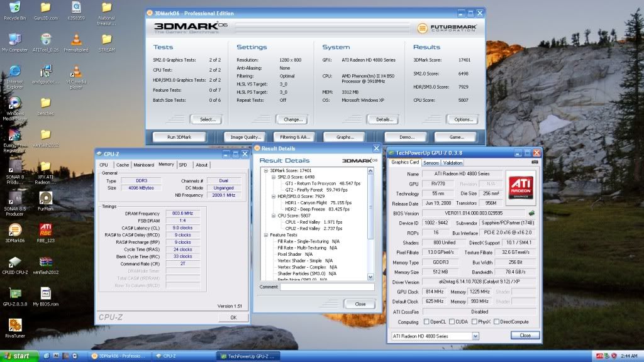
Task: Collapse the SM2.0 Score tree node
Action: [274, 177]
